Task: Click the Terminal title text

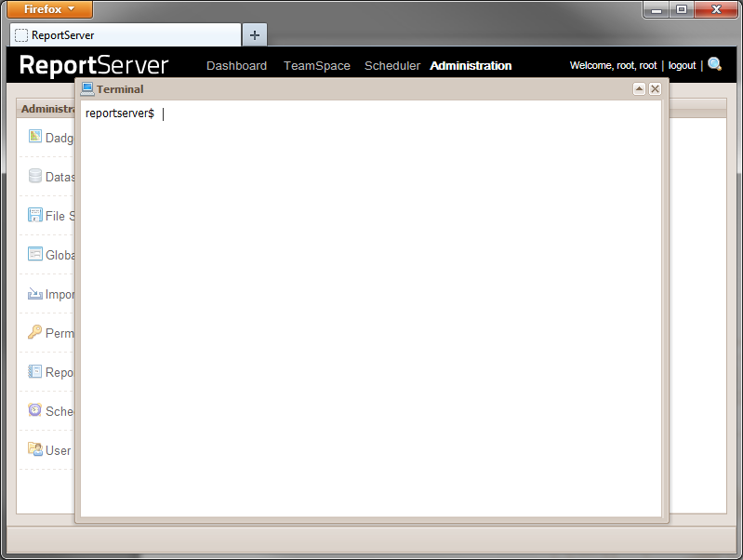Action: pyautogui.click(x=120, y=89)
